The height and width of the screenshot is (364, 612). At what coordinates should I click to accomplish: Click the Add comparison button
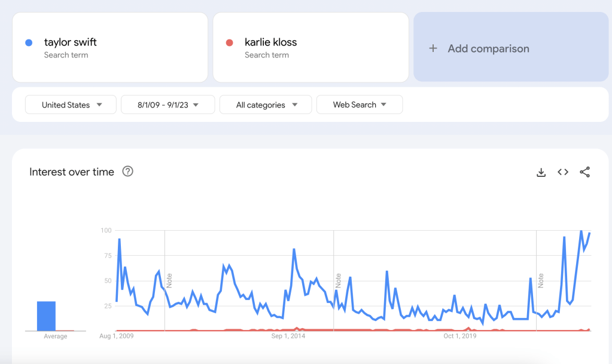click(488, 49)
